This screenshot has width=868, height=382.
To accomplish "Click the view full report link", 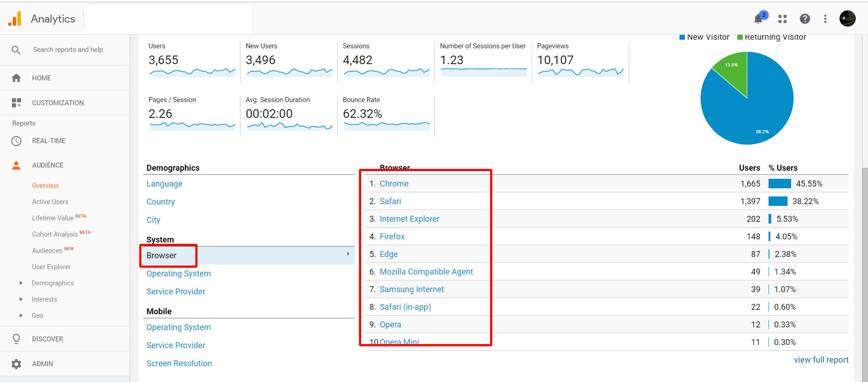I will pyautogui.click(x=821, y=360).
